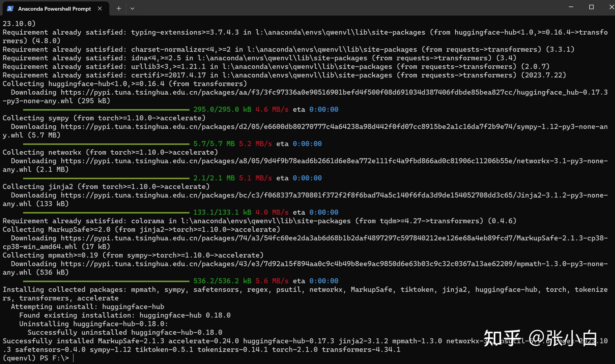Click "Successfully uninstalled huggingface-hub-0.18.0" line
The image size is (615, 364).
[125, 333]
